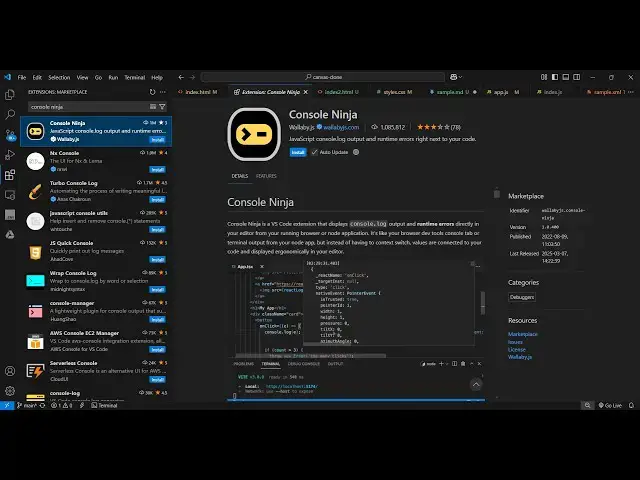Switch to the FEATURES tab

[x=266, y=176]
